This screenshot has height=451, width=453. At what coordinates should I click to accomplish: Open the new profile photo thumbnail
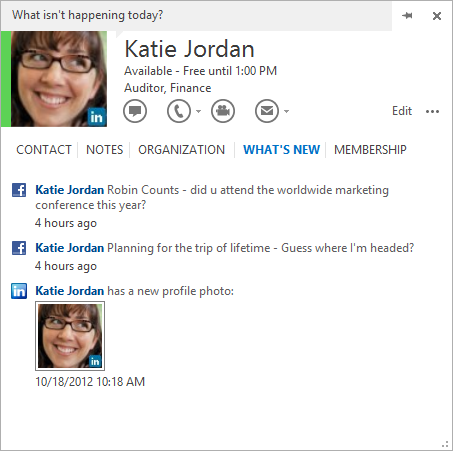pos(70,336)
